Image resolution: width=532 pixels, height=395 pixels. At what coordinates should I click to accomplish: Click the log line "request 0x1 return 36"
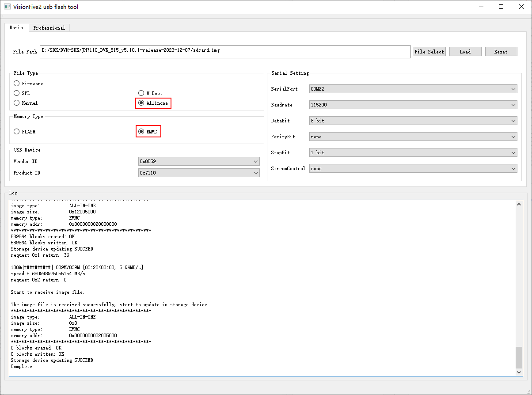coord(40,255)
